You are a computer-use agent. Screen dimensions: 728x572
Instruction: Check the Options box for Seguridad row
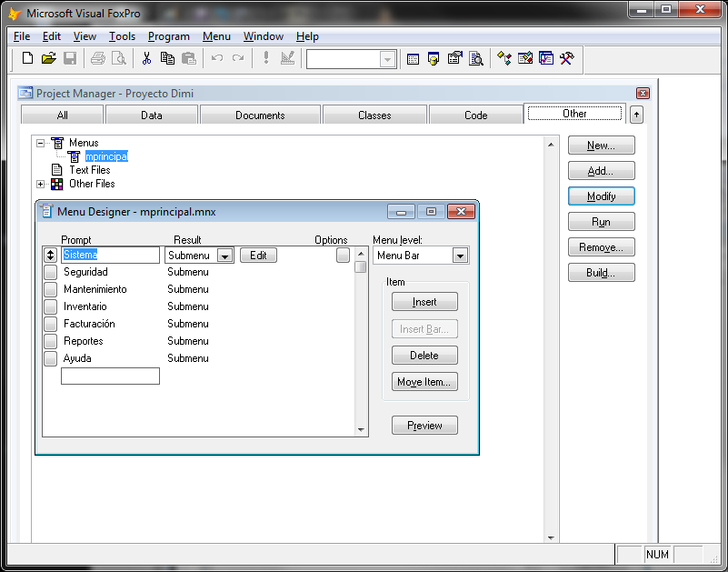point(344,272)
